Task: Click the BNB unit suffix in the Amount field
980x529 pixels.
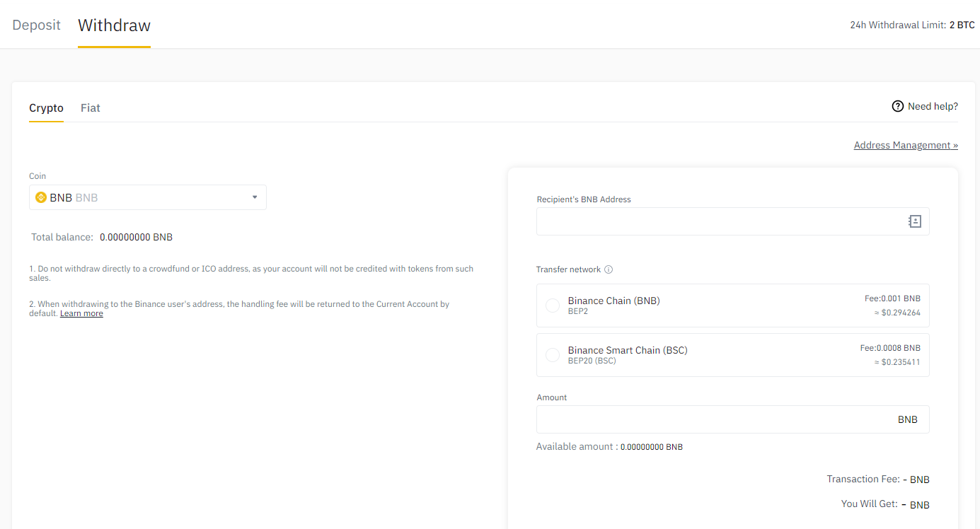Action: click(908, 419)
